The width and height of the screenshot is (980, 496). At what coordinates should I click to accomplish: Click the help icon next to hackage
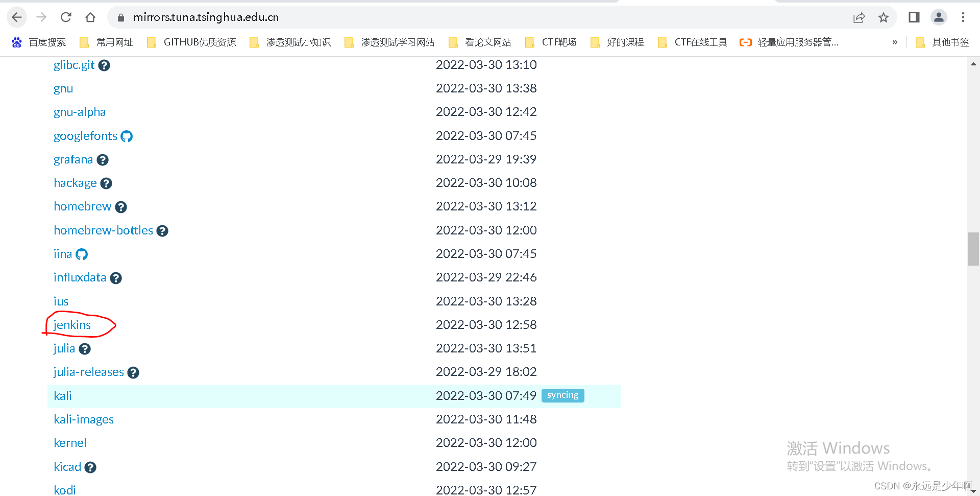click(x=106, y=183)
